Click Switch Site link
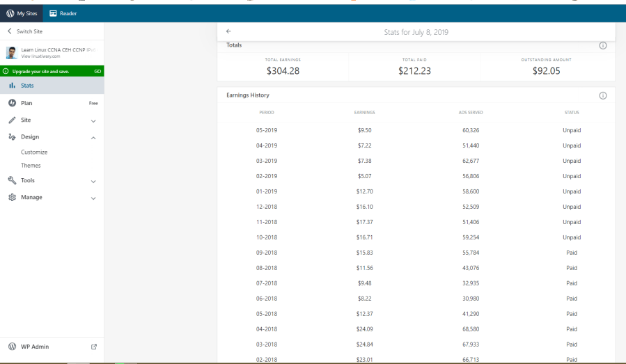626x364 pixels. [x=29, y=31]
